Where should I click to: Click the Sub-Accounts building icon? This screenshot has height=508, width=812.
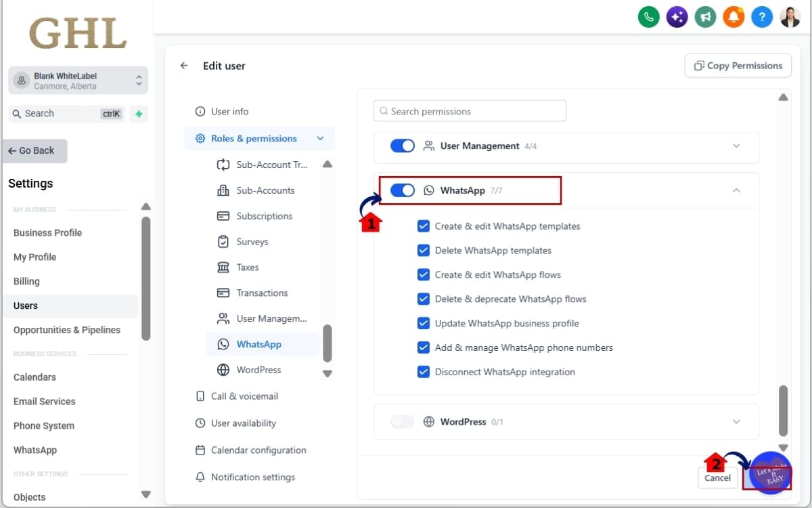click(x=223, y=190)
